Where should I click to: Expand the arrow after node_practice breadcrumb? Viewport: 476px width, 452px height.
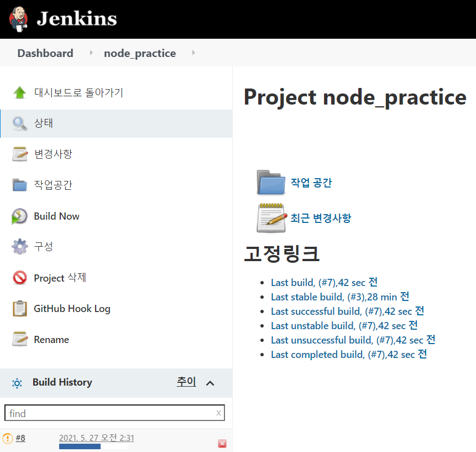tap(193, 53)
